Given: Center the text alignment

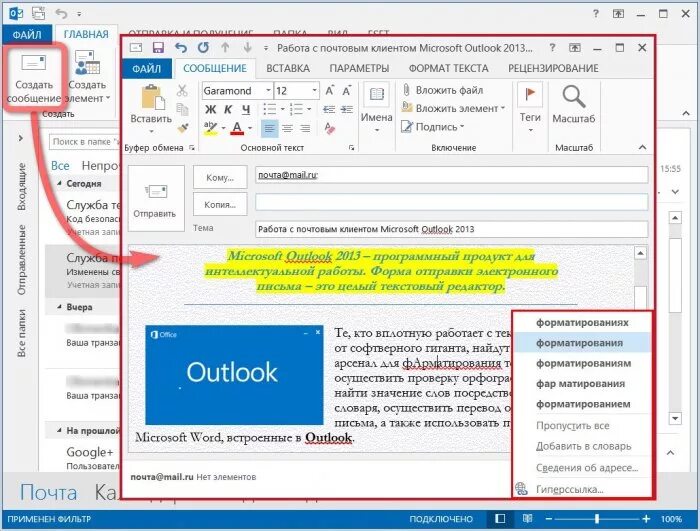Looking at the screenshot, I should pos(288,129).
